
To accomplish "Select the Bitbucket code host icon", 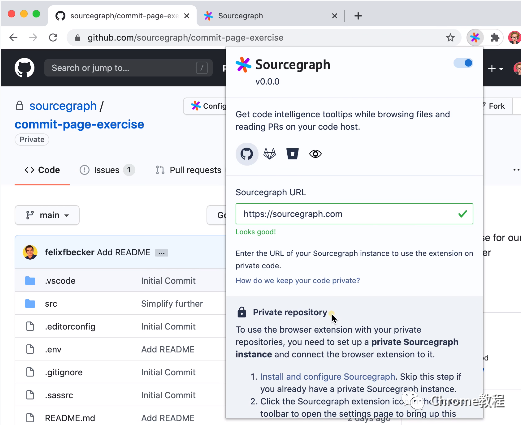I will click(292, 154).
